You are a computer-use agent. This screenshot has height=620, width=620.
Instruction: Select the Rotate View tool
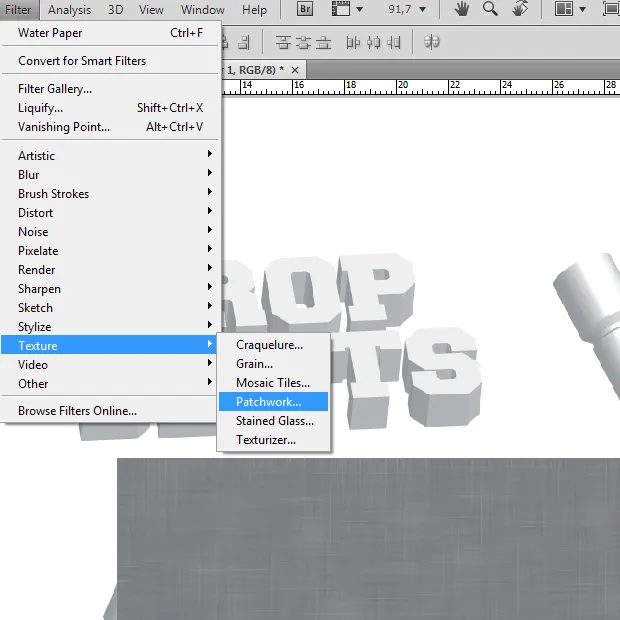point(520,10)
